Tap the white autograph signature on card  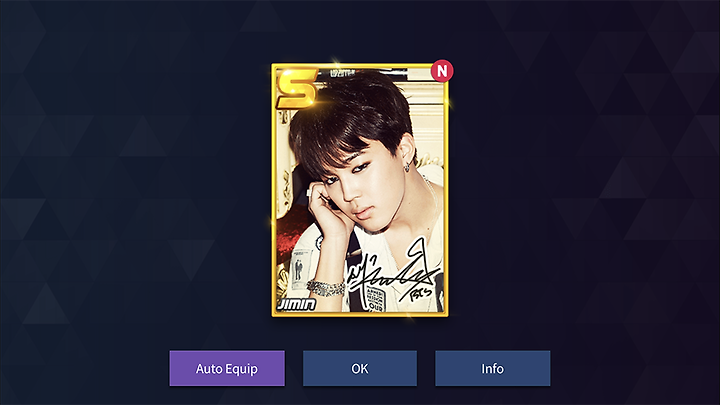pyautogui.click(x=393, y=269)
